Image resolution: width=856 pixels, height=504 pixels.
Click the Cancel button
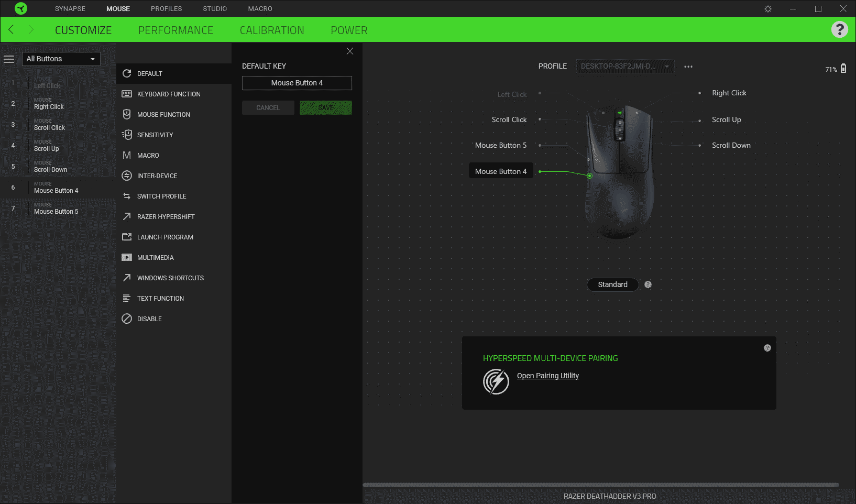(x=268, y=107)
